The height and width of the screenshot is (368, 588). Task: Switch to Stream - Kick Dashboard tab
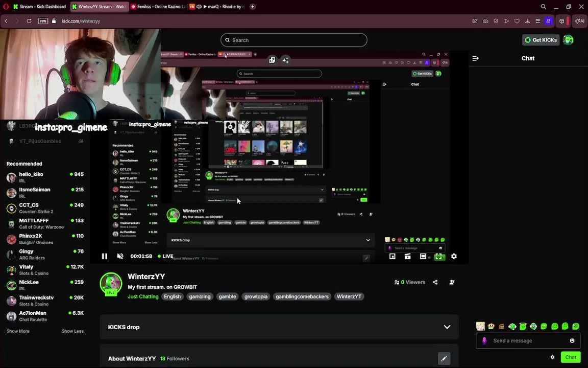[39, 6]
